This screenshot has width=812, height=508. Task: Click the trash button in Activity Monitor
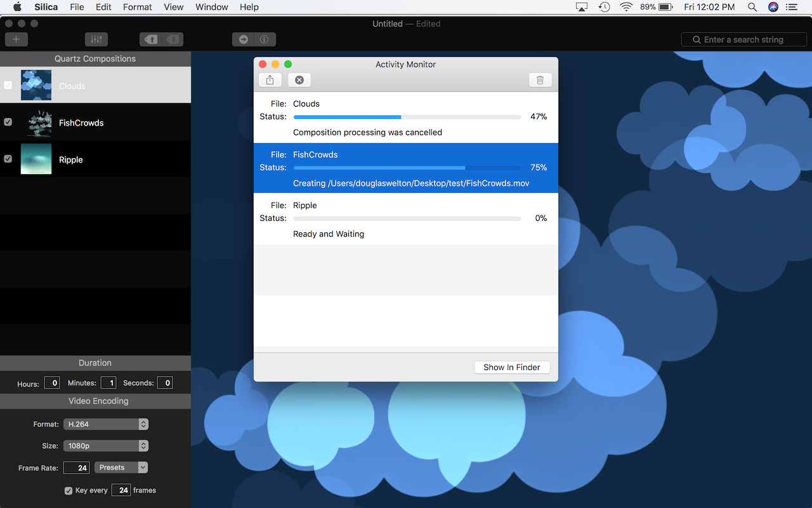tap(540, 80)
